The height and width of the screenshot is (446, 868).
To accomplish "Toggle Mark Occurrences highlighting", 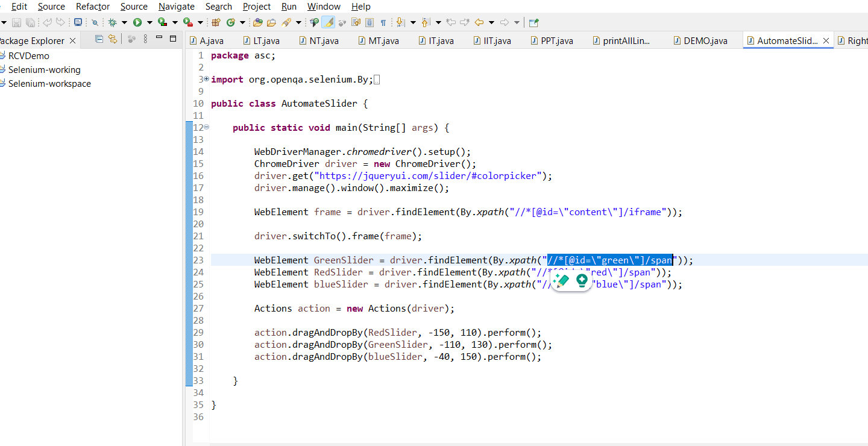I will click(x=328, y=22).
